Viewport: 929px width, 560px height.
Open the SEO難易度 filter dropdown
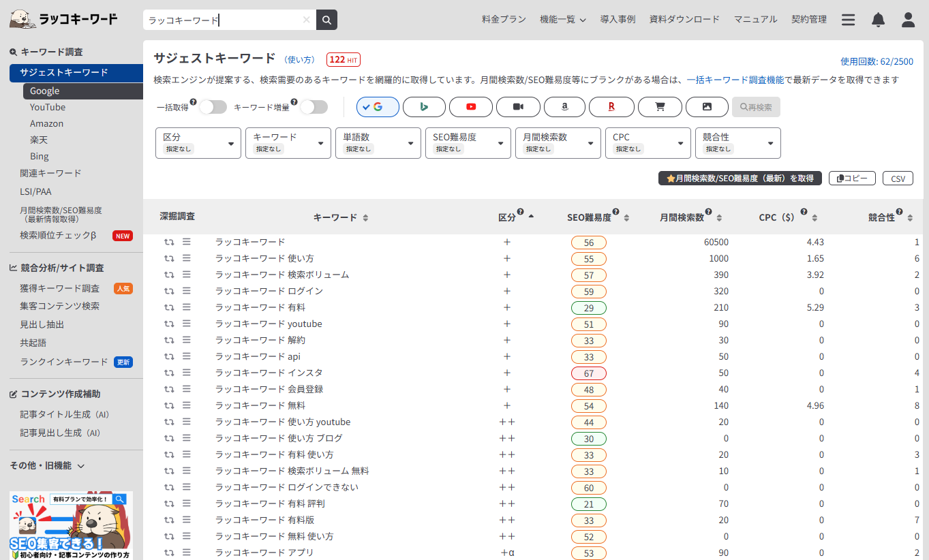468,143
